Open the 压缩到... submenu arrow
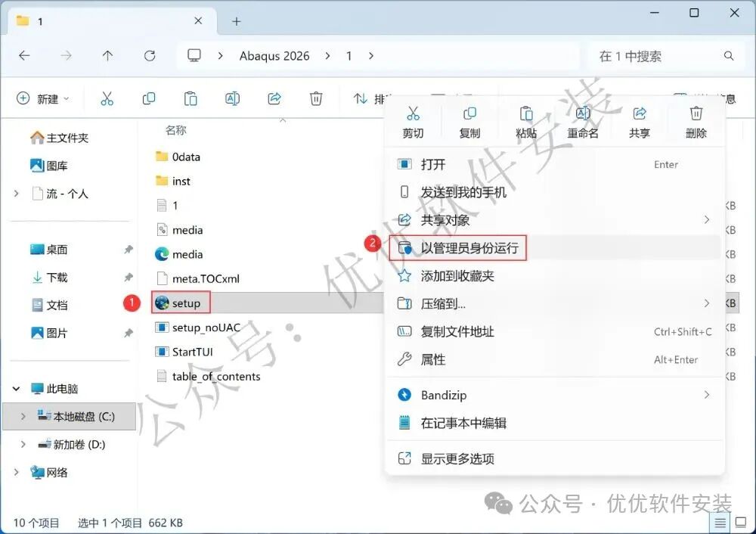The height and width of the screenshot is (534, 756). [x=706, y=303]
